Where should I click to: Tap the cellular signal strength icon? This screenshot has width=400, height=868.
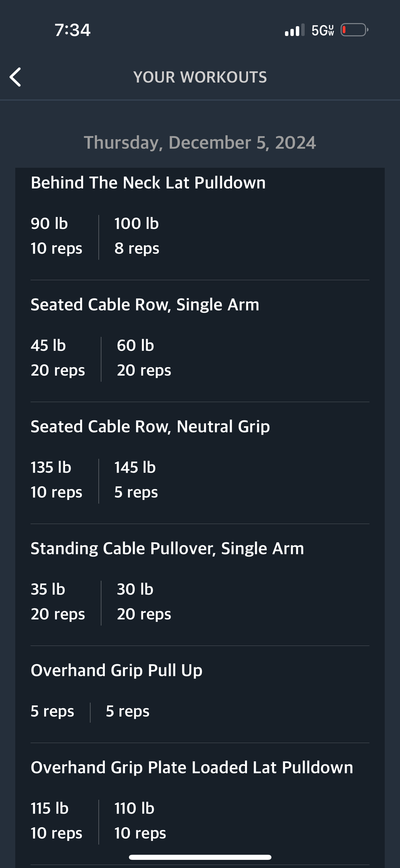(294, 30)
